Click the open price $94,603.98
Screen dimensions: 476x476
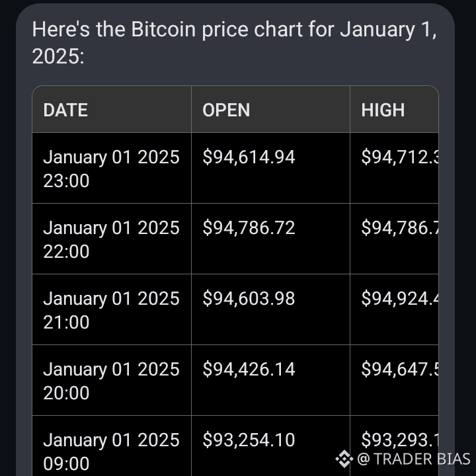[249, 299]
